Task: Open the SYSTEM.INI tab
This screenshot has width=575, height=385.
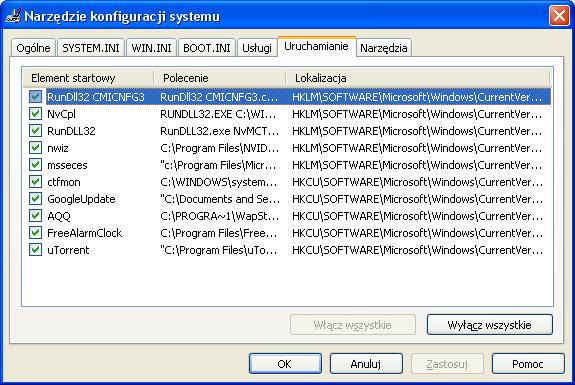Action: (x=91, y=48)
